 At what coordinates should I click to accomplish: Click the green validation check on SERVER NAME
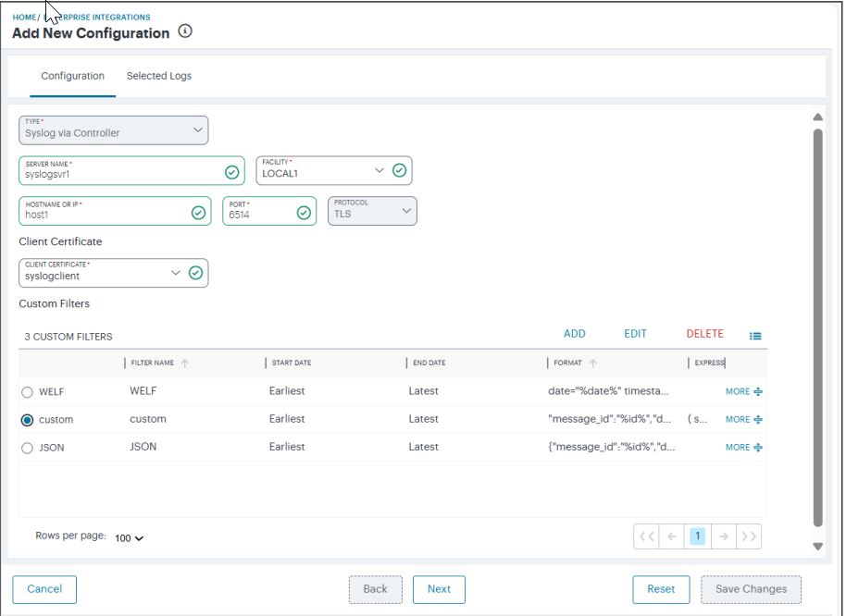pyautogui.click(x=230, y=170)
